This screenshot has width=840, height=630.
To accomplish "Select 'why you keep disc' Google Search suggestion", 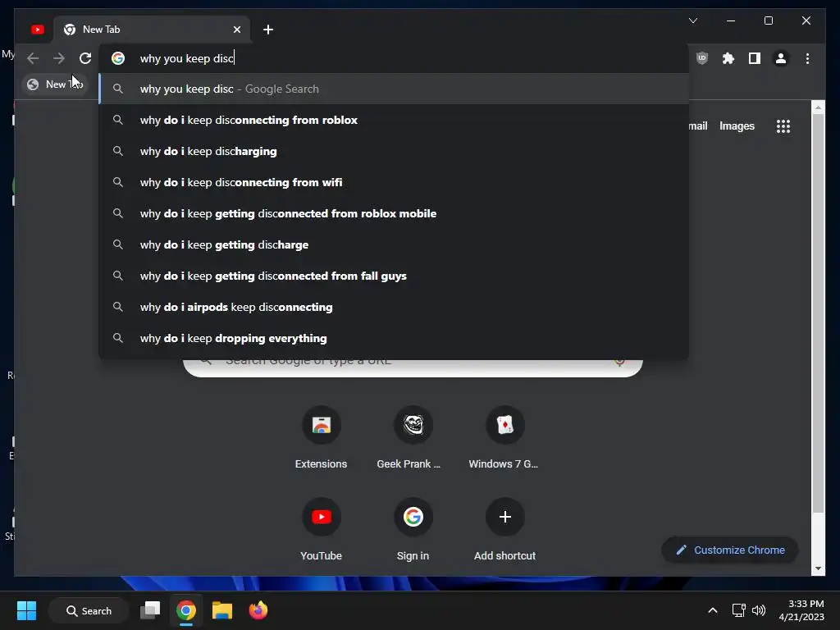I will (x=394, y=89).
